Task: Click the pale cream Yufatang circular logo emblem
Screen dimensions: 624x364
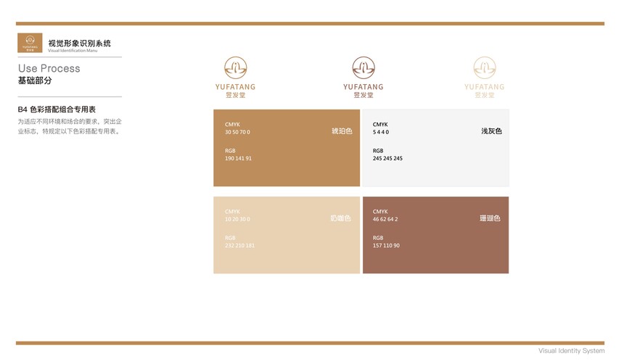Action: 484,68
